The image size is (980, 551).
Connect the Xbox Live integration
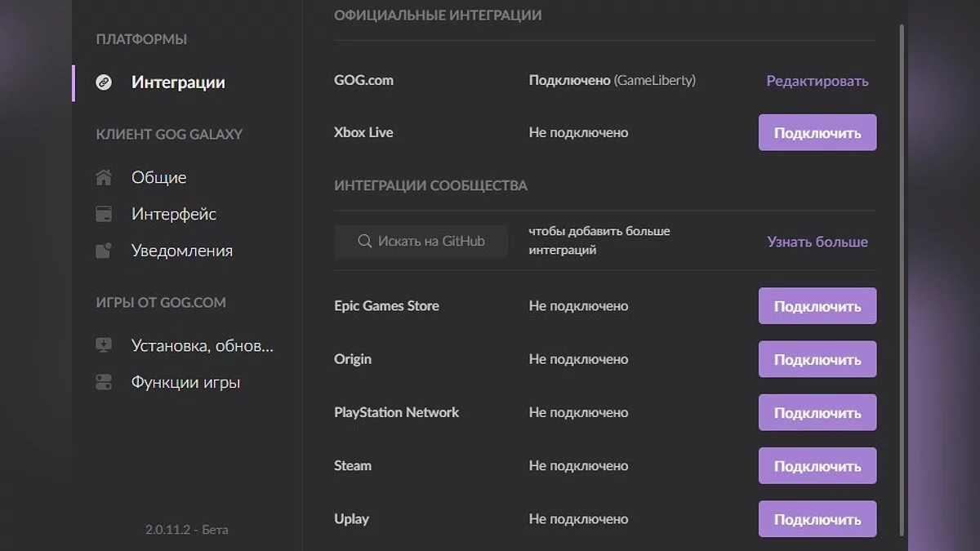pos(817,133)
